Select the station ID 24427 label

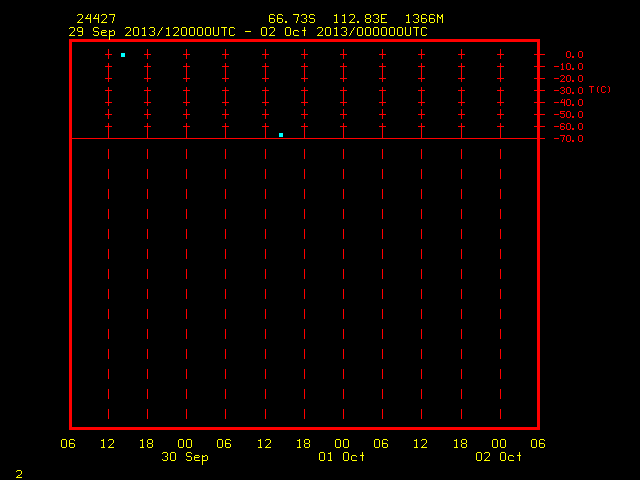(96, 19)
